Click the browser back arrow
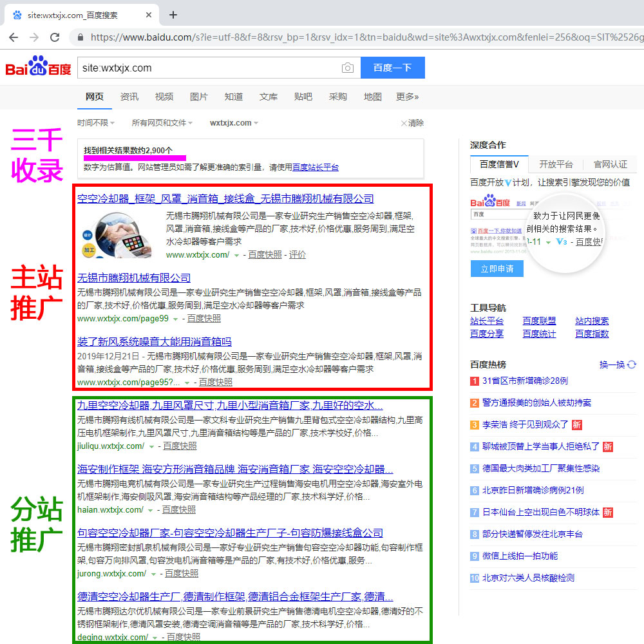 click(x=14, y=37)
